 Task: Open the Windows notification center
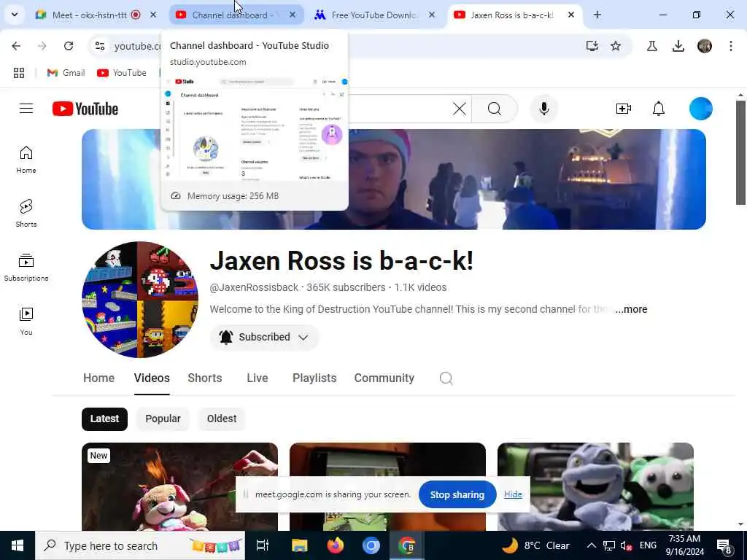724,545
